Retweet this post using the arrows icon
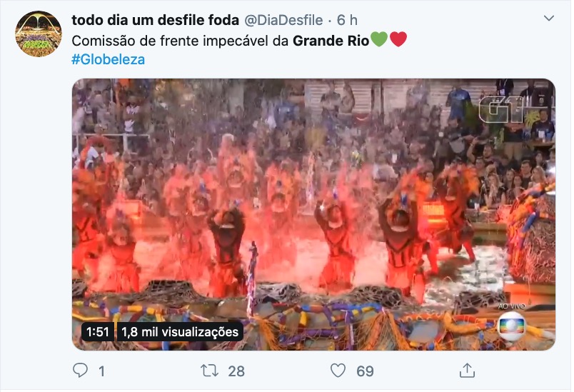The width and height of the screenshot is (574, 392). [210, 371]
